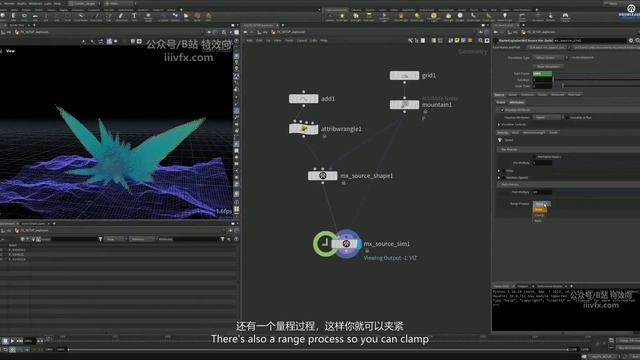Open the spreadsheet Intrinsics dropdown
Screen dimensions: 640x360
click(141, 239)
